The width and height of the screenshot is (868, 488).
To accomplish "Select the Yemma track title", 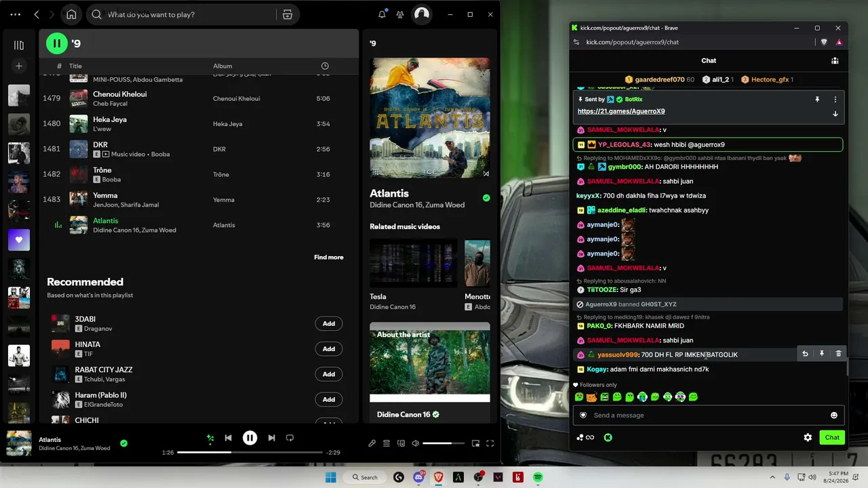I will (105, 195).
